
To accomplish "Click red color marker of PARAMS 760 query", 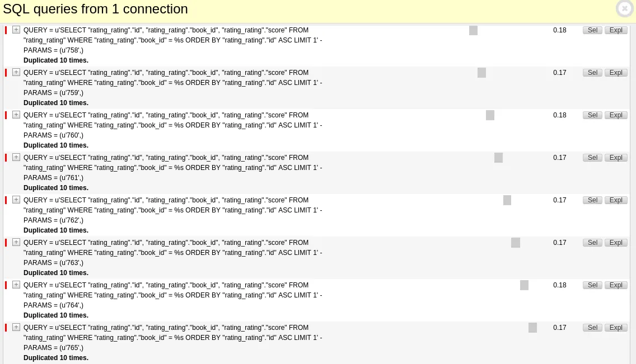I will click(6, 115).
